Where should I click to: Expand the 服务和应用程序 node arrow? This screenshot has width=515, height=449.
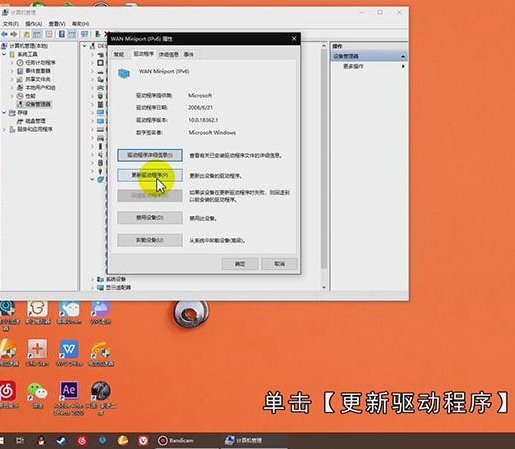(x=4, y=129)
